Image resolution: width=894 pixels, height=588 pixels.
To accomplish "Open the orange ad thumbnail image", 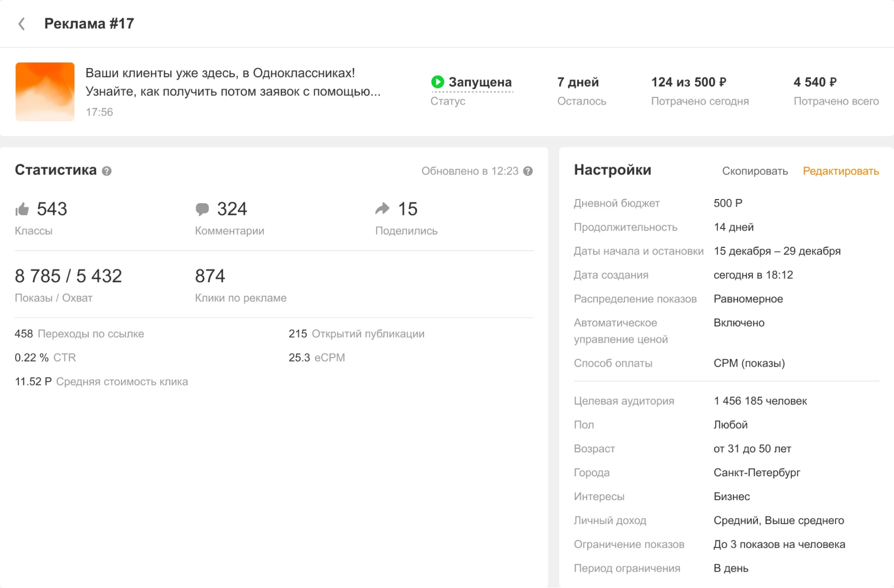I will coord(45,92).
